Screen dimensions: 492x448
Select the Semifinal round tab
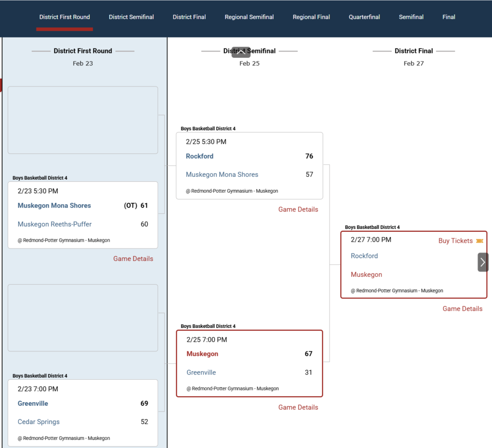click(x=411, y=17)
